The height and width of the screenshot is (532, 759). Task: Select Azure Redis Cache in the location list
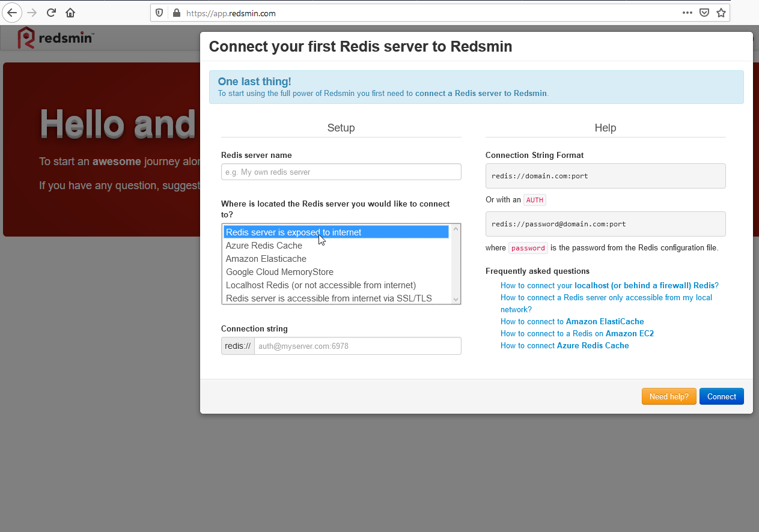(264, 246)
